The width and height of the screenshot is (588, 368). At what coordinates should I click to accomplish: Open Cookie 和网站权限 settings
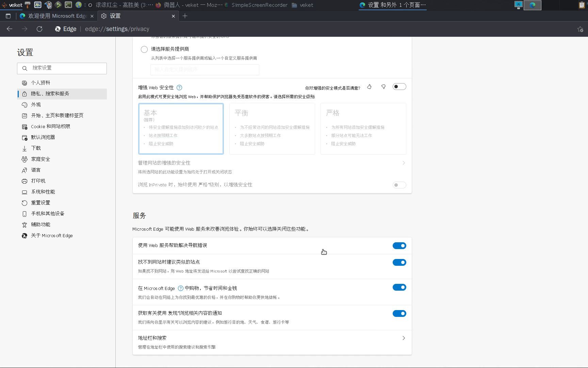(x=50, y=126)
